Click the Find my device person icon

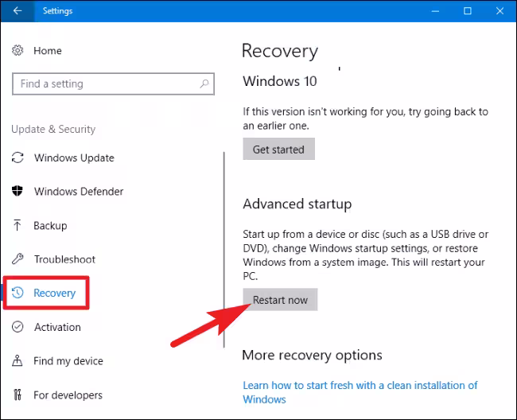[x=17, y=360]
